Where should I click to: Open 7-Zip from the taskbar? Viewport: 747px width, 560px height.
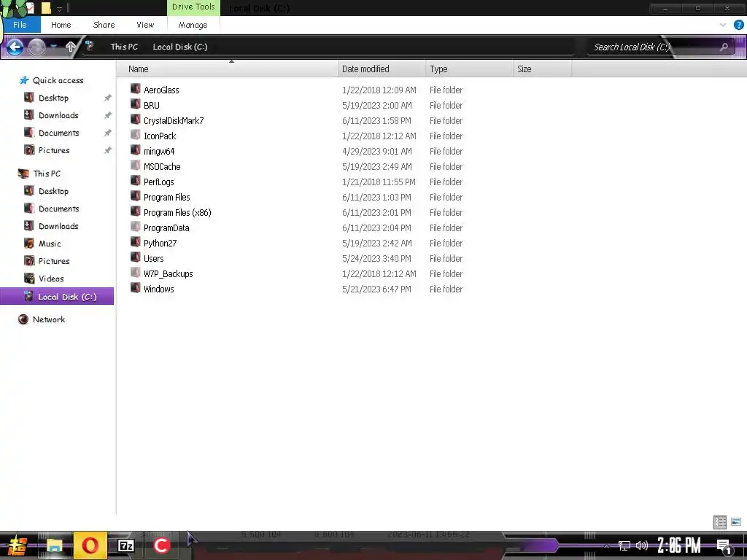[x=125, y=545]
